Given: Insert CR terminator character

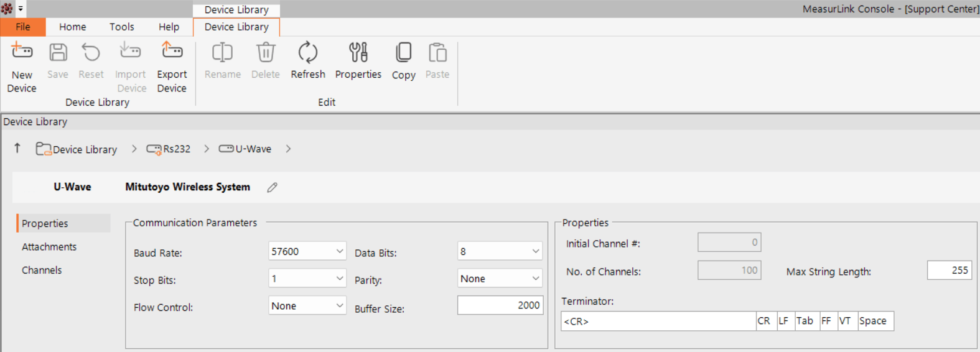Looking at the screenshot, I should tap(766, 321).
